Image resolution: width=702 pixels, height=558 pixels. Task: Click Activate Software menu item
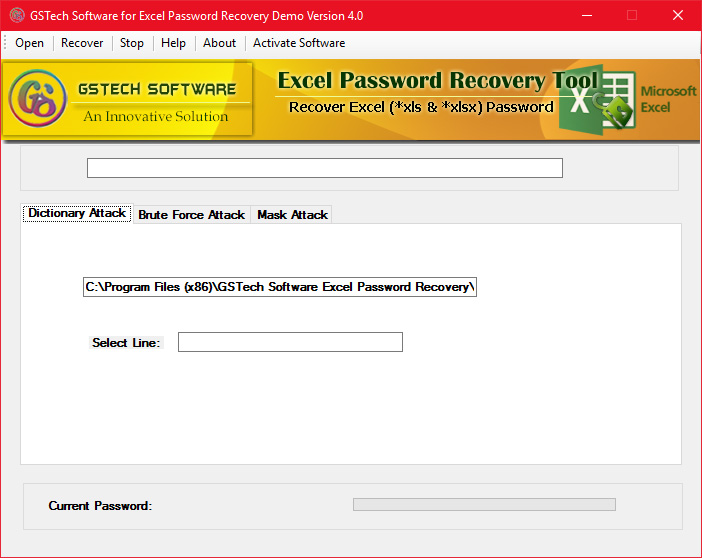(299, 43)
